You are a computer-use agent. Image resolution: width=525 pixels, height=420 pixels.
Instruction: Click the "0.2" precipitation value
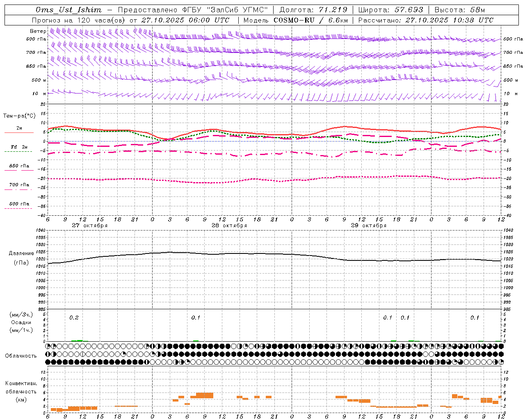click(x=74, y=317)
